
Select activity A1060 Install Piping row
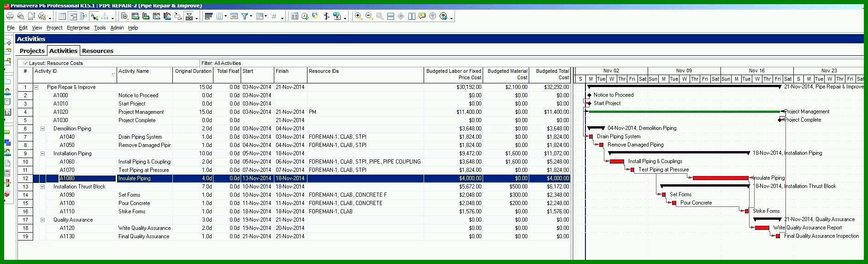coord(294,162)
